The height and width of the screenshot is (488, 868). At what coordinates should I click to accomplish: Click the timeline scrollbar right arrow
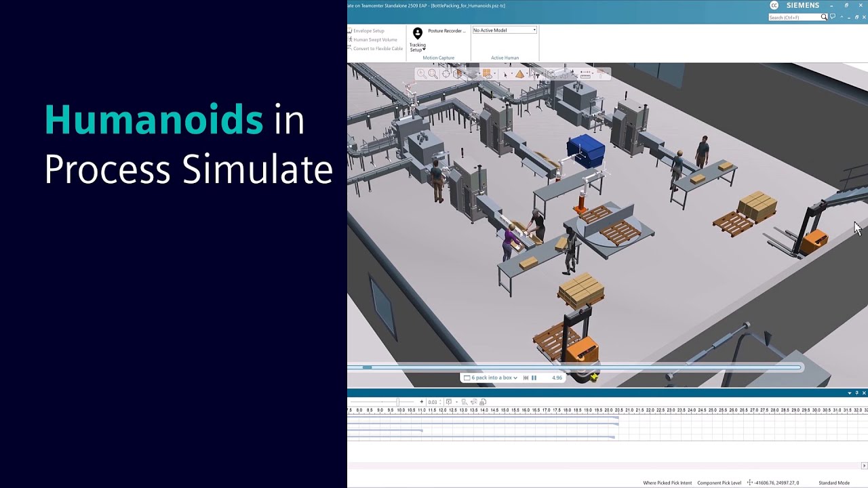(864, 466)
